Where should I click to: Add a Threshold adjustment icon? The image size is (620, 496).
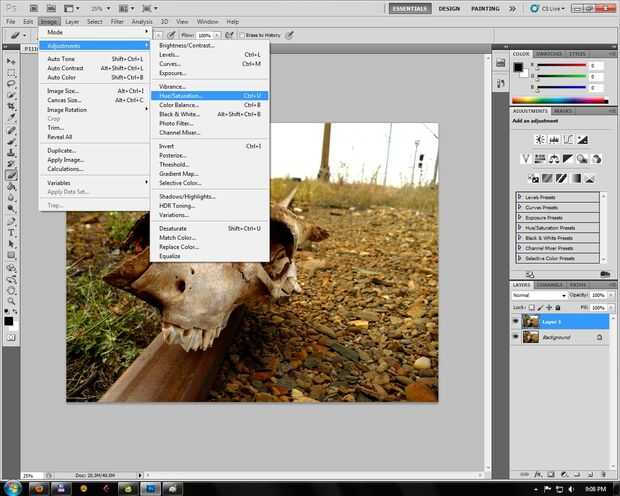561,178
